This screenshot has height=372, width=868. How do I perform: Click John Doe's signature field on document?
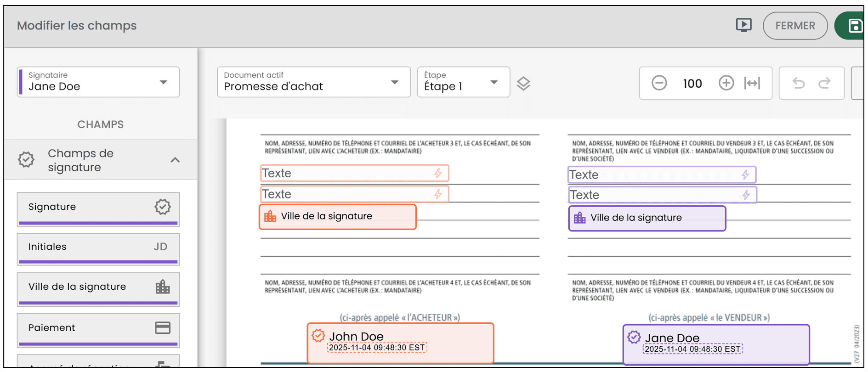[x=400, y=343]
